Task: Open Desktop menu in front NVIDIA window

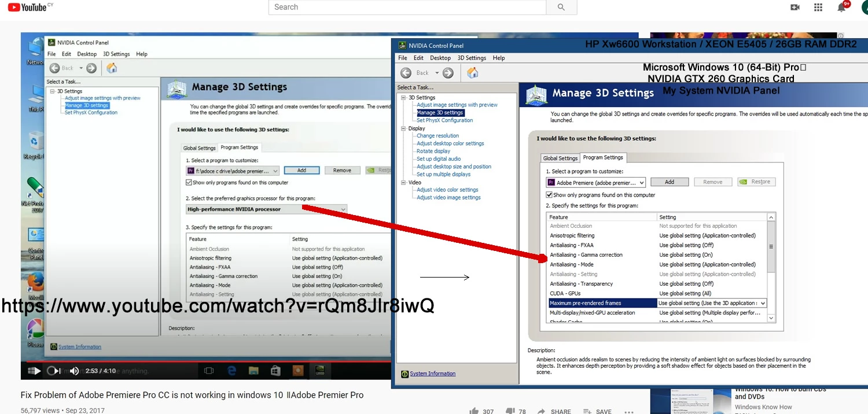Action: click(440, 58)
